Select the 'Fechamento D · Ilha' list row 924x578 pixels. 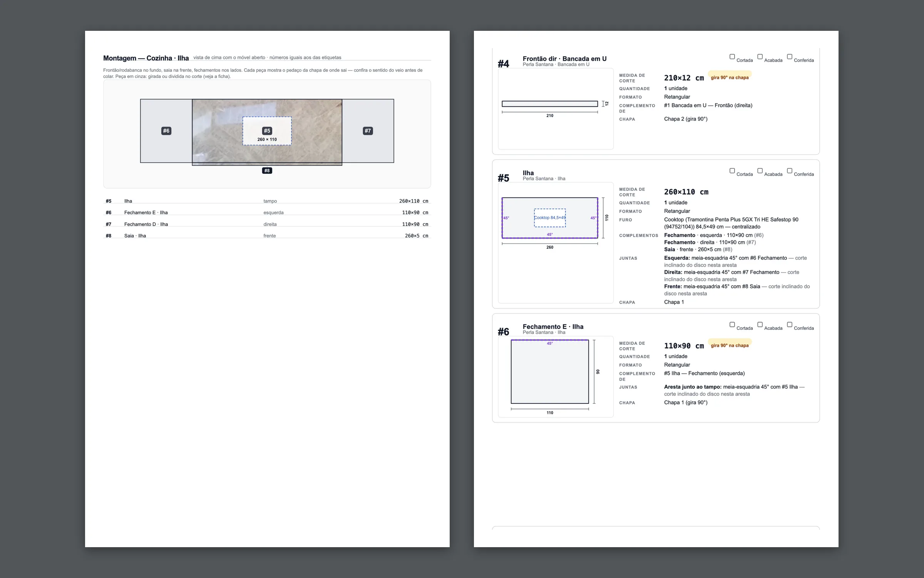267,224
